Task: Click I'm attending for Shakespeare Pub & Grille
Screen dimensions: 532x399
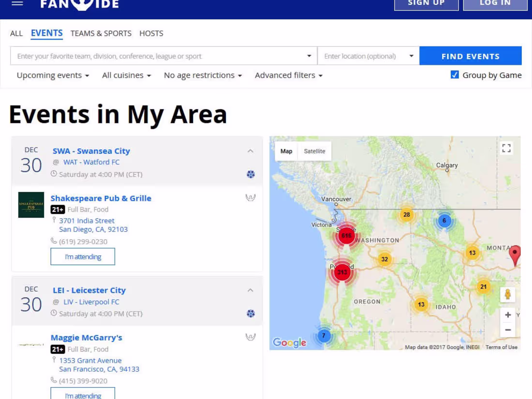Action: point(83,257)
